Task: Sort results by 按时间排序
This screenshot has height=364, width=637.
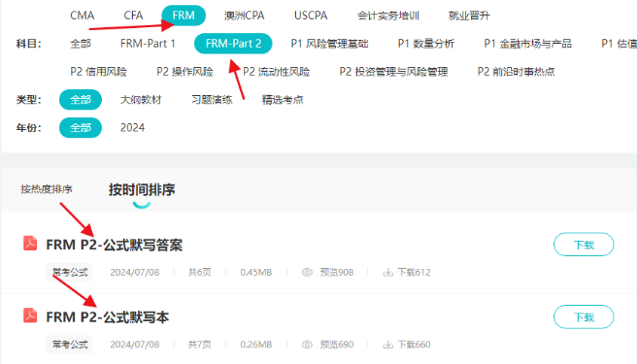Action: pos(142,189)
